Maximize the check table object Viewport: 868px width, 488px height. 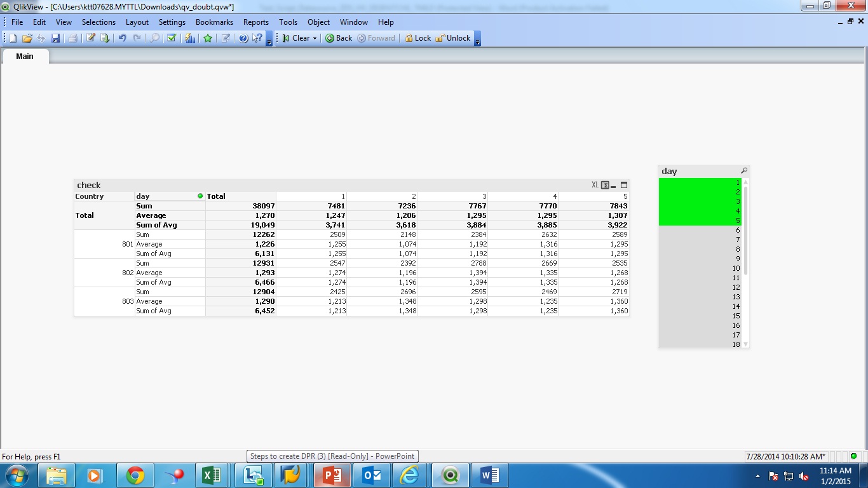(624, 185)
